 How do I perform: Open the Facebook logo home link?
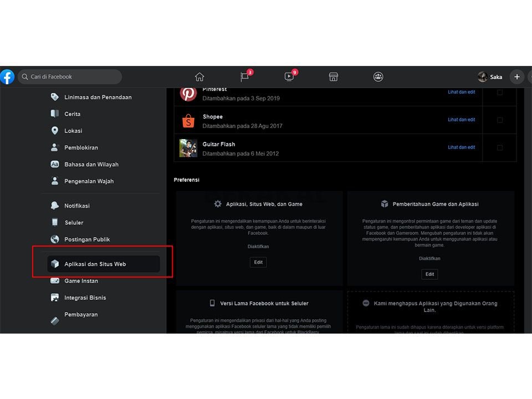click(7, 76)
